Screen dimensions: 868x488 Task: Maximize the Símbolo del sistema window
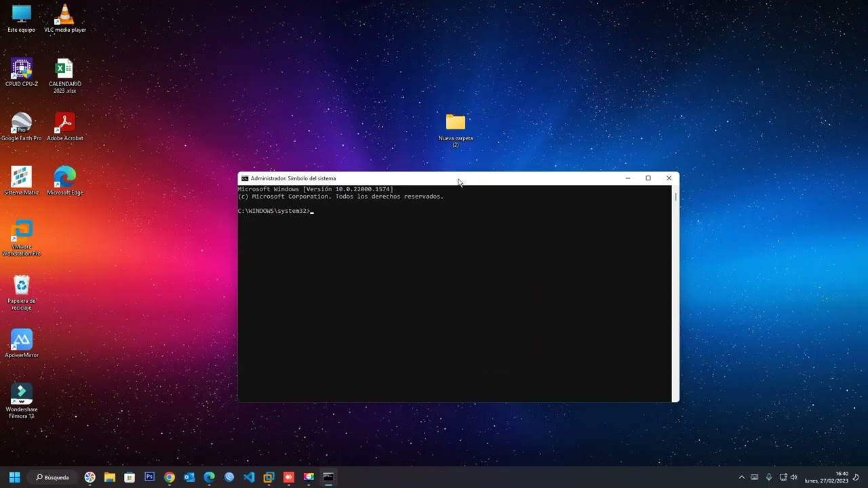pos(648,178)
